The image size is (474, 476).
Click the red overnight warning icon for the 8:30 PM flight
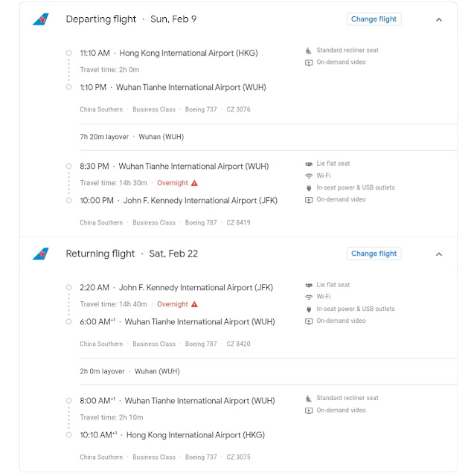(x=194, y=183)
